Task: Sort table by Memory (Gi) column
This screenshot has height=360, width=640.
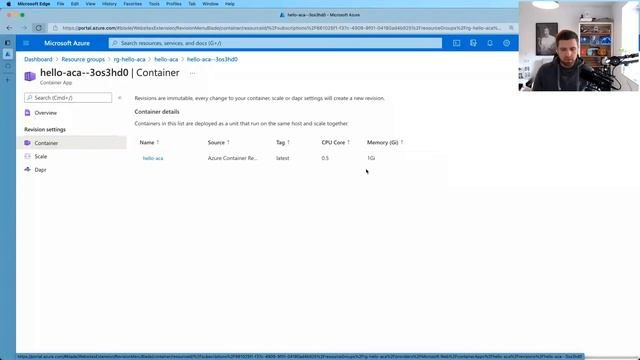Action: pyautogui.click(x=384, y=142)
